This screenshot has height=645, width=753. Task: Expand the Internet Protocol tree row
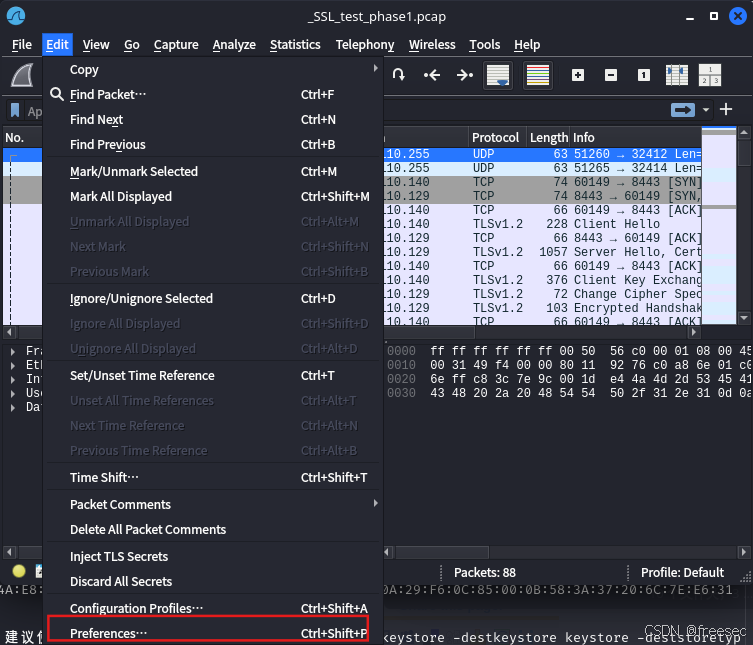[x=12, y=379]
